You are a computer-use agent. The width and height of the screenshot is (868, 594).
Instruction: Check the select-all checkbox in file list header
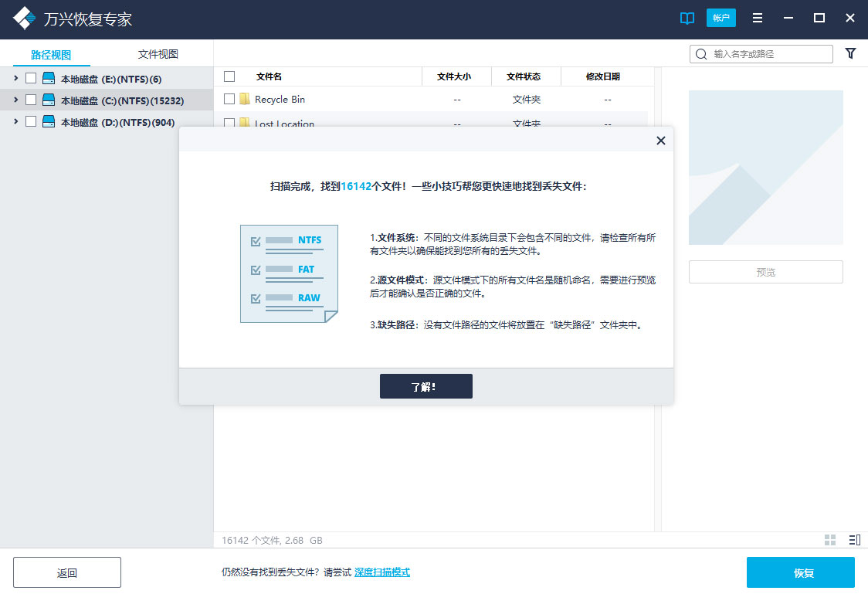[228, 76]
